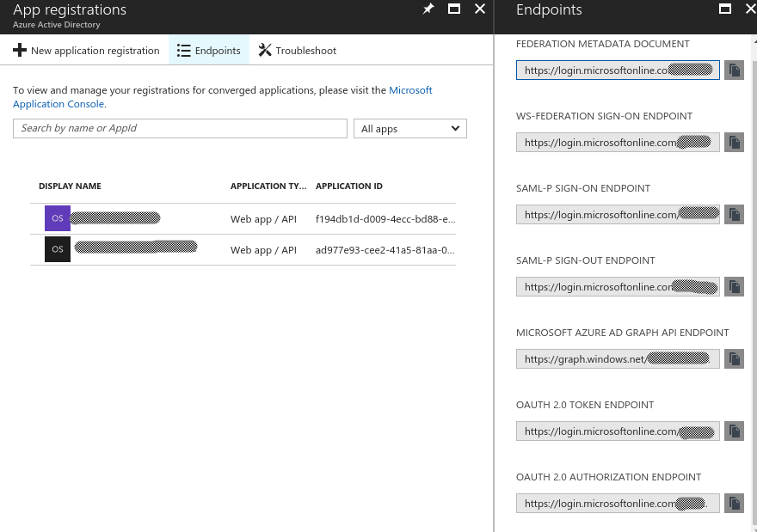The height and width of the screenshot is (532, 757).
Task: Open New application registration
Action: click(86, 50)
